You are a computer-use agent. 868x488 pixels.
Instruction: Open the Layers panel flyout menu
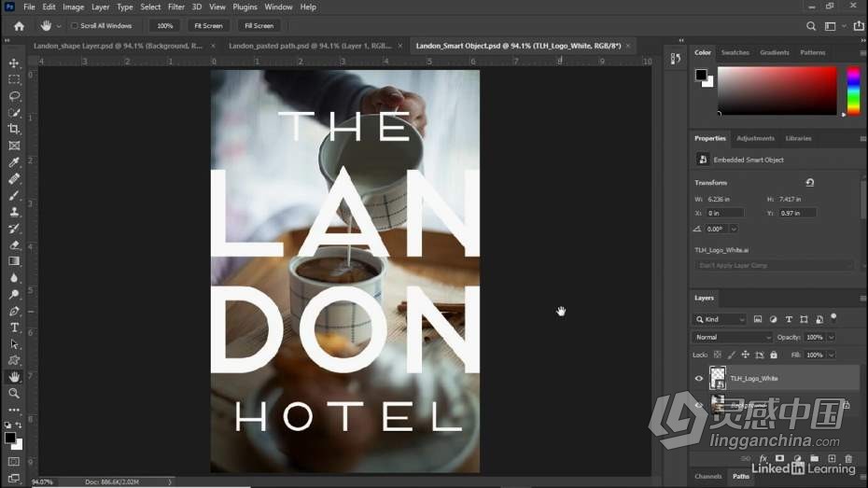[x=862, y=298]
